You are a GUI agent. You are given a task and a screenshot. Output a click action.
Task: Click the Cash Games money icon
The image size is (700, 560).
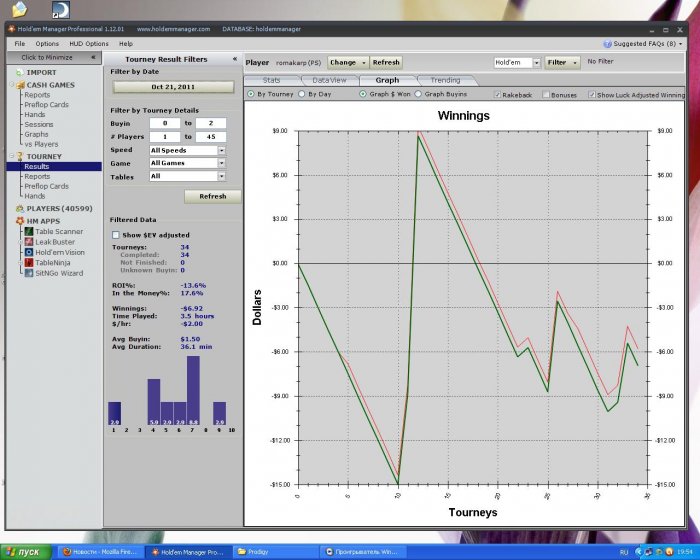pyautogui.click(x=19, y=85)
